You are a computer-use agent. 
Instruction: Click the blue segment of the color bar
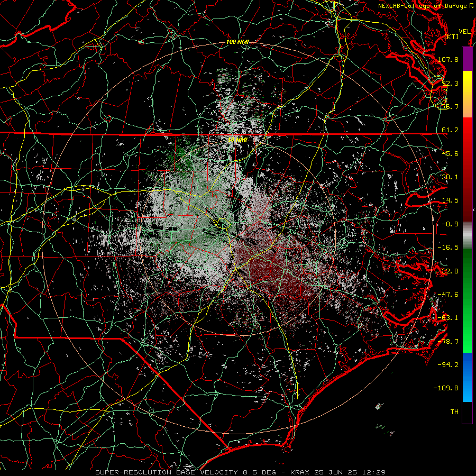tap(467, 377)
